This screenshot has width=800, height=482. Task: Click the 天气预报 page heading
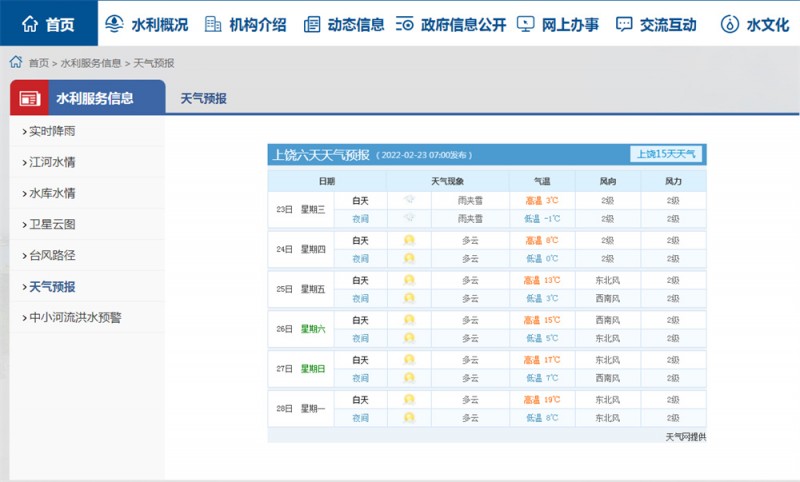[x=204, y=98]
